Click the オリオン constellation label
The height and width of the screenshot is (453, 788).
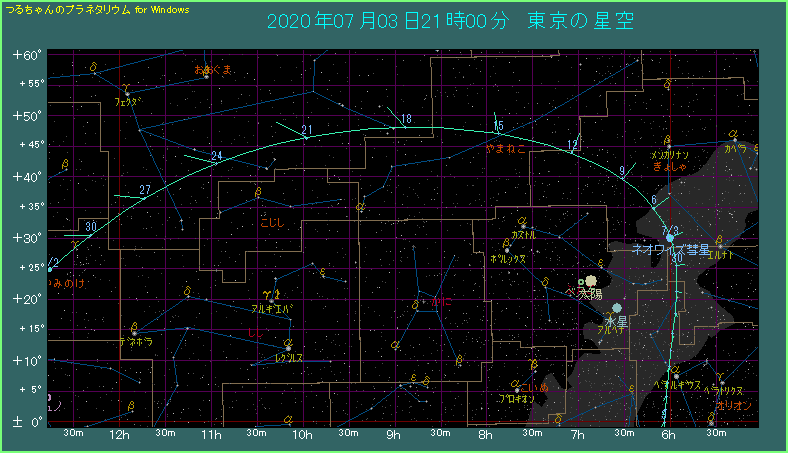pos(734,406)
